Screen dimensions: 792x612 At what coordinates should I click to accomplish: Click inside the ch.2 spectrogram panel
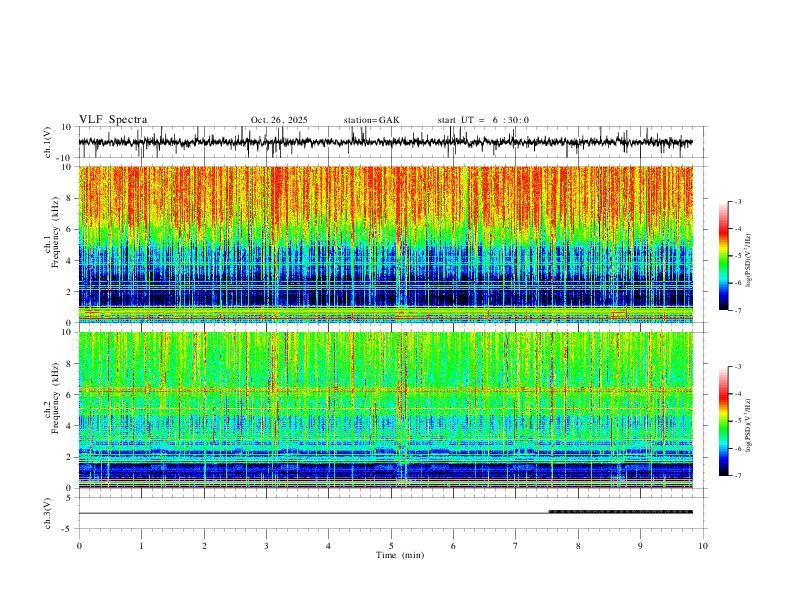coord(385,410)
